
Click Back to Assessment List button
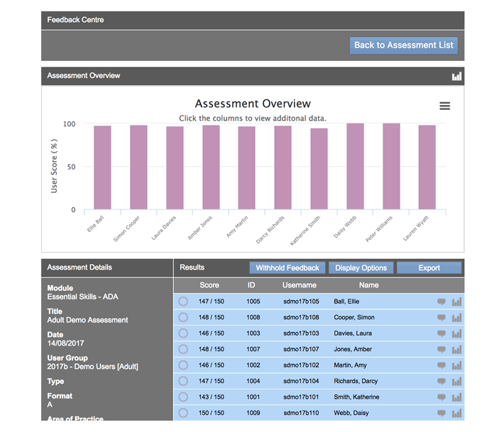(x=403, y=45)
